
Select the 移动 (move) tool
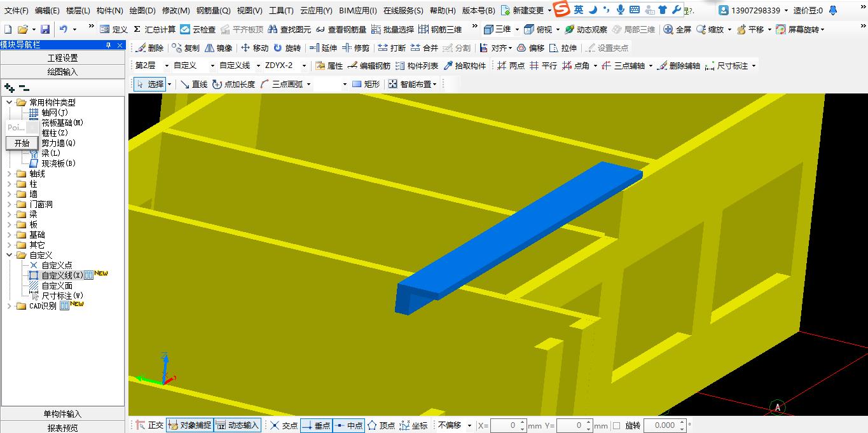254,48
